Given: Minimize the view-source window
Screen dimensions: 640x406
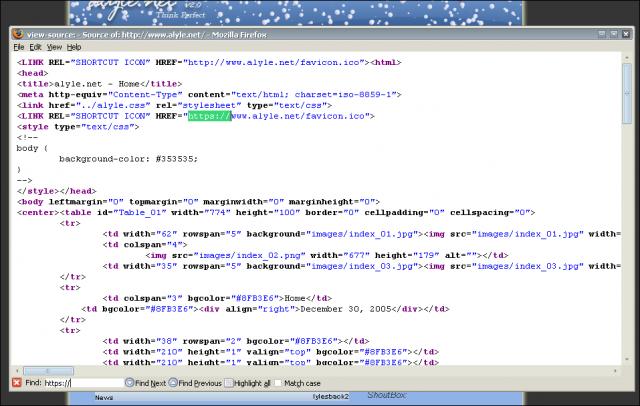Looking at the screenshot, I should (602, 34).
